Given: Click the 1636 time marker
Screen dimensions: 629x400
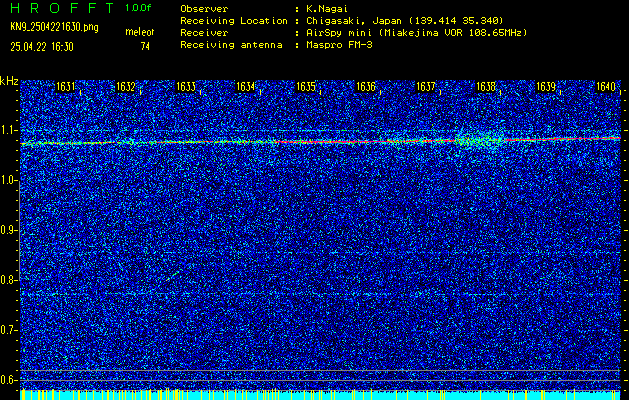Looking at the screenshot, I should pyautogui.click(x=366, y=87).
